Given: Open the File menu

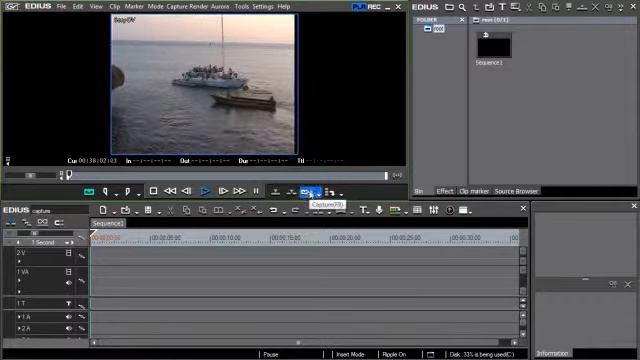Looking at the screenshot, I should [61, 7].
